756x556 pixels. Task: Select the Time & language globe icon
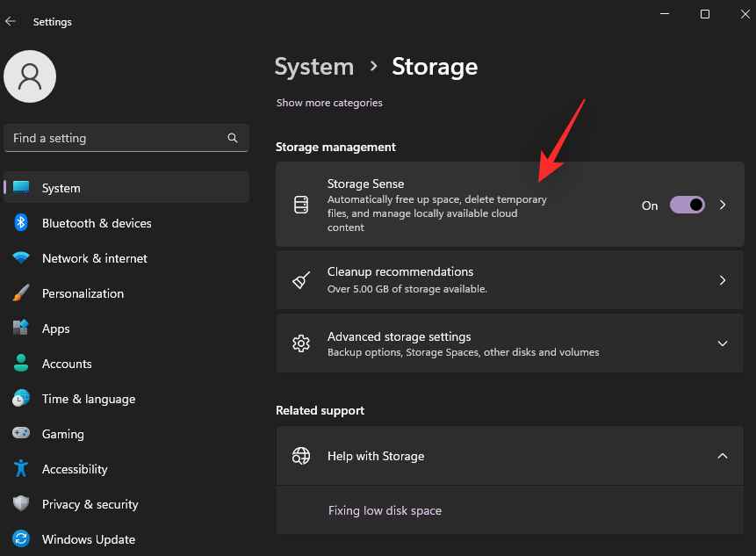point(21,398)
